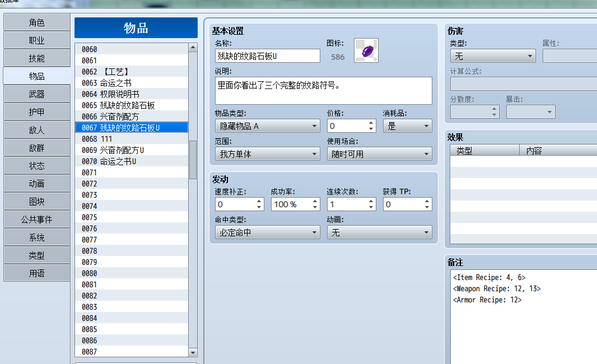Increase the 价格 value with up arrow

pos(371,123)
